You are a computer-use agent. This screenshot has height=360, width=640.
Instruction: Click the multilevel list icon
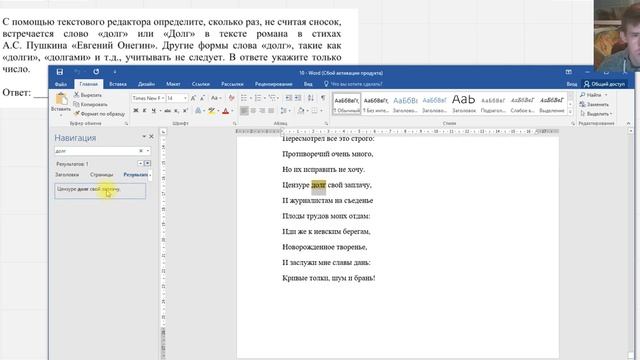pos(272,98)
